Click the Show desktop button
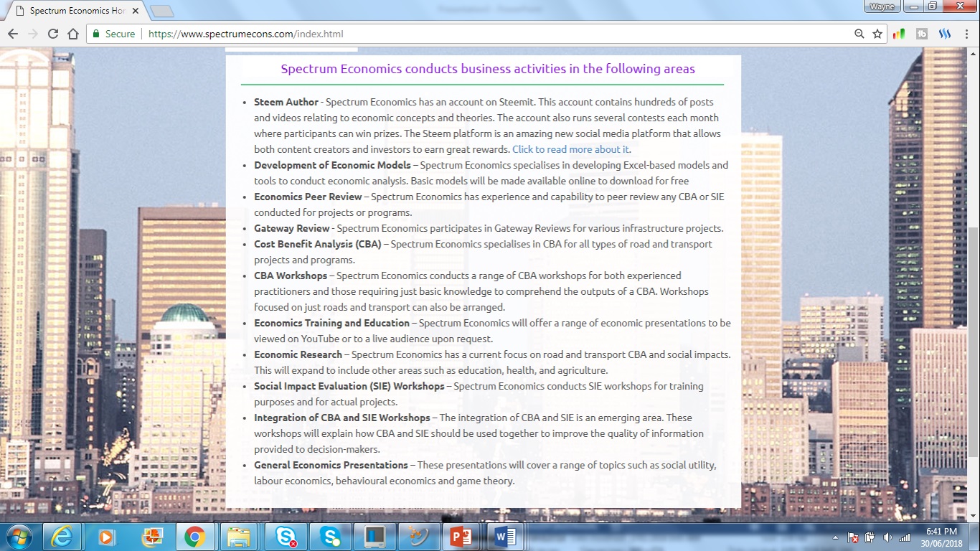This screenshot has width=980, height=551. 974,537
